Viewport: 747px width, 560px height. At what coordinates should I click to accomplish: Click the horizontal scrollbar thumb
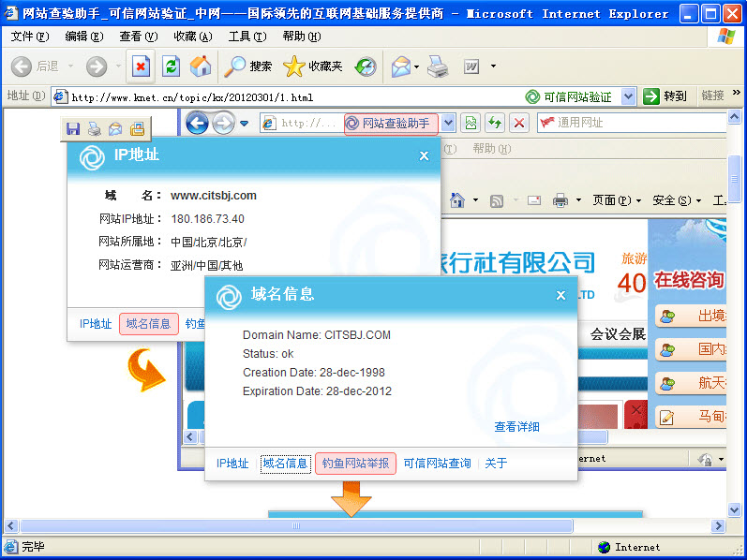click(x=296, y=525)
